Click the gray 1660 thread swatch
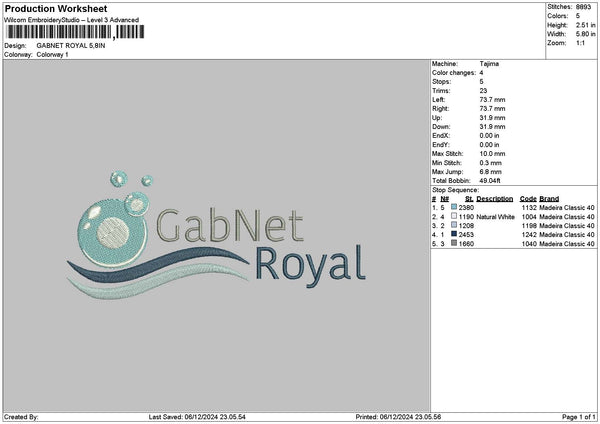This screenshot has height=424, width=600. point(454,243)
